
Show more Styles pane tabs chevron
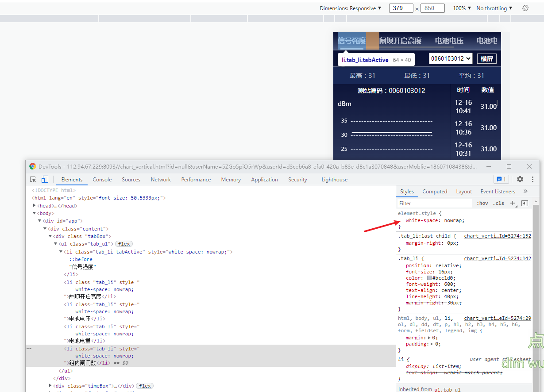click(x=525, y=191)
